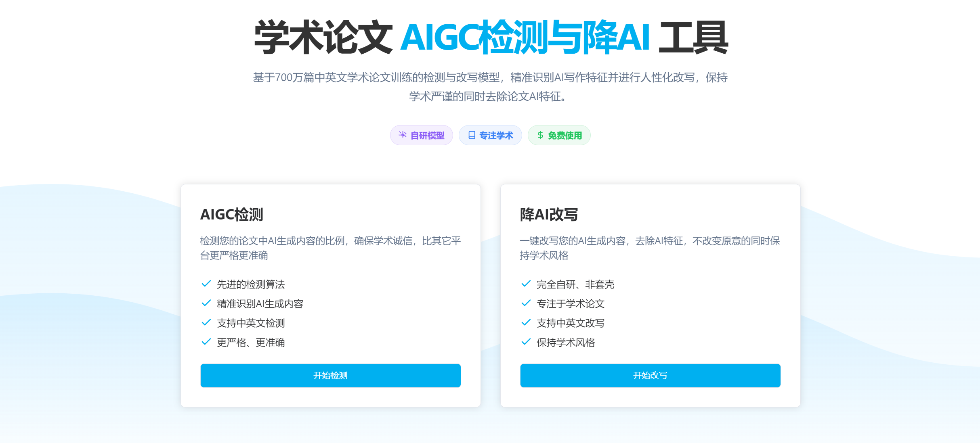Click checkmark icon beside 专注于学术论文
Image resolution: width=980 pixels, height=443 pixels.
526,303
